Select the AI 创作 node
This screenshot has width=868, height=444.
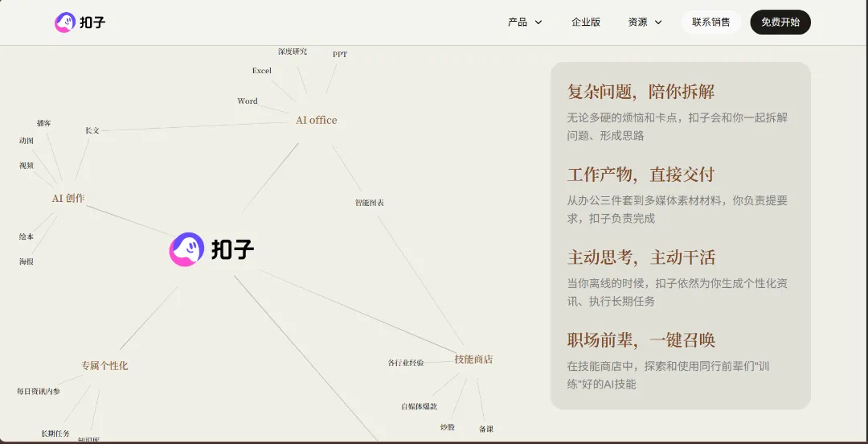tap(68, 198)
